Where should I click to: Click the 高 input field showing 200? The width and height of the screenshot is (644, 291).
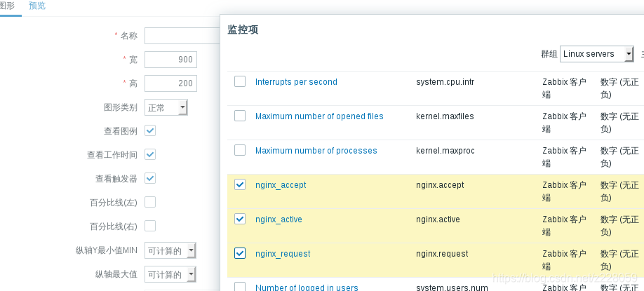click(x=171, y=83)
